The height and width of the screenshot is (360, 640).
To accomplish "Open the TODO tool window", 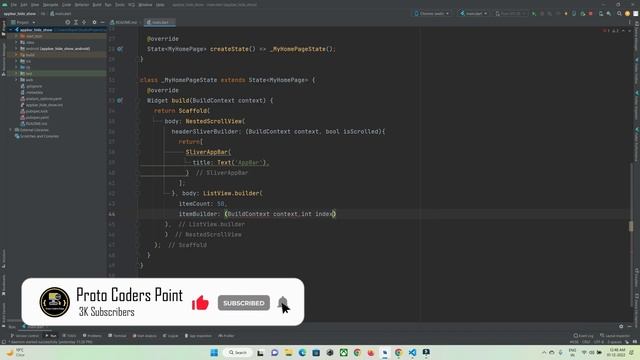I will click(x=69, y=336).
